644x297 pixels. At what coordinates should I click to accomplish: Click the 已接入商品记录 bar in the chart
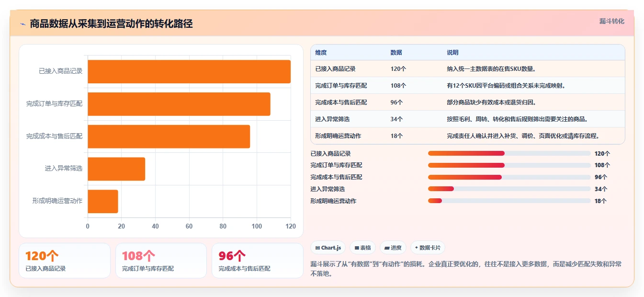(x=189, y=71)
